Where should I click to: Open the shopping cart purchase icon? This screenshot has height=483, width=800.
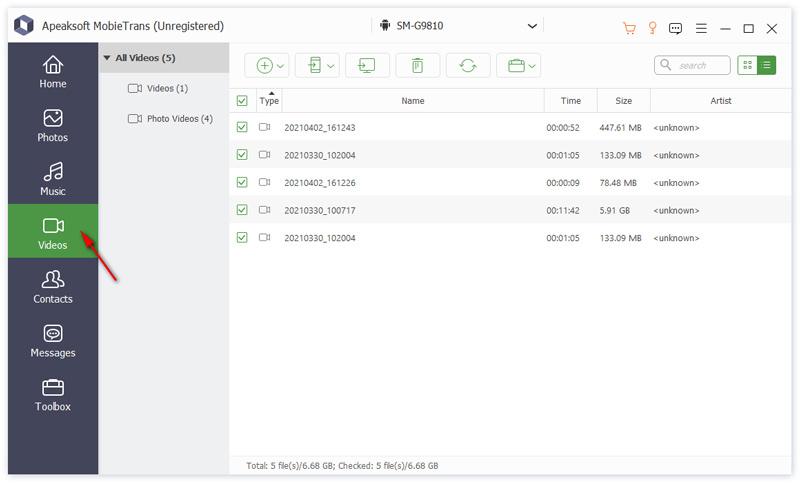629,28
